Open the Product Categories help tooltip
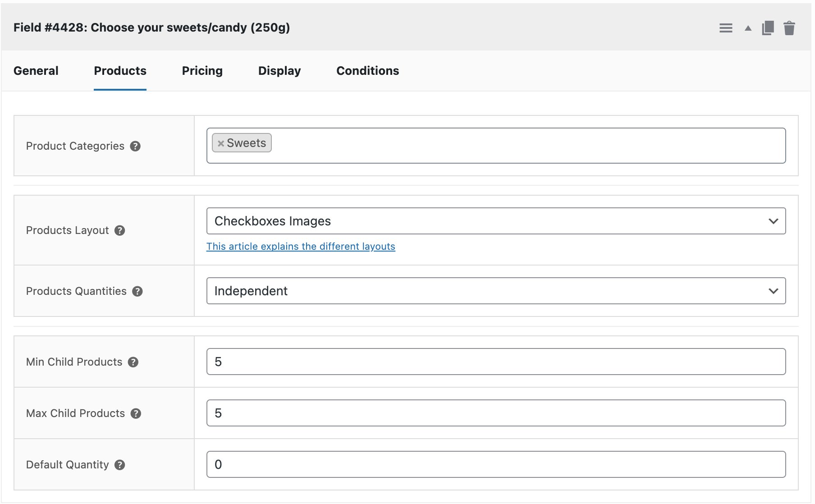The image size is (815, 504). click(x=136, y=146)
